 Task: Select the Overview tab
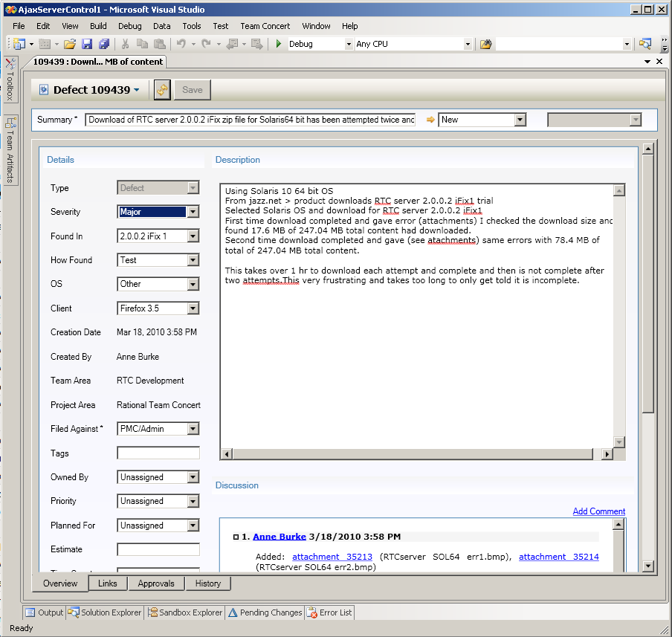coord(60,583)
